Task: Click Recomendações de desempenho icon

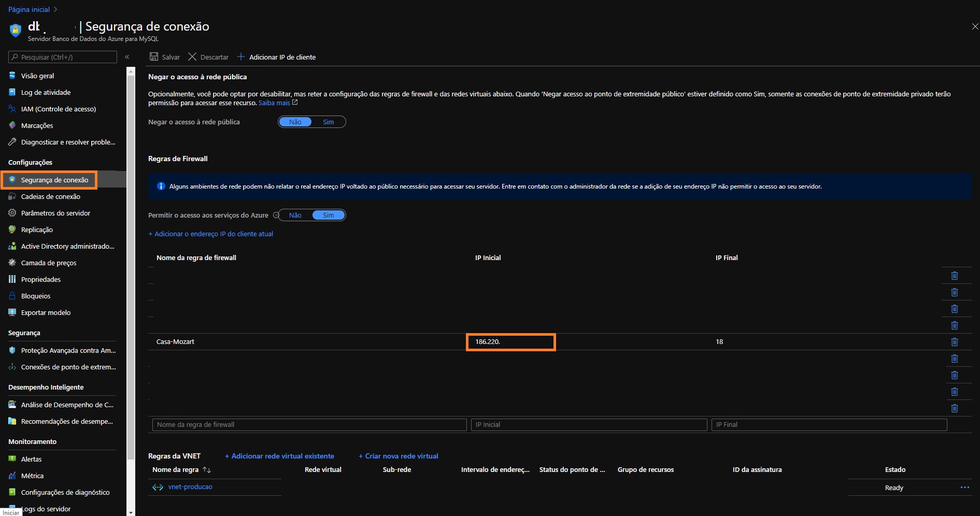Action: coord(12,421)
